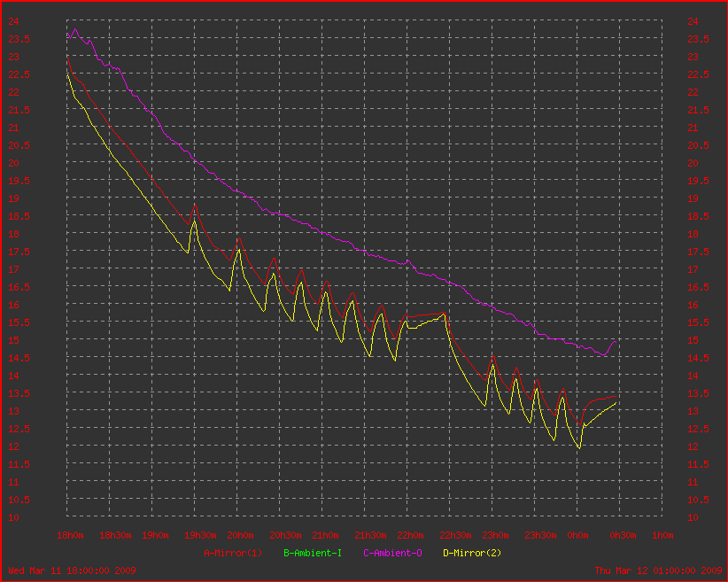728x582 pixels.
Task: Click the 20h30m x-axis label
Action: click(x=285, y=535)
